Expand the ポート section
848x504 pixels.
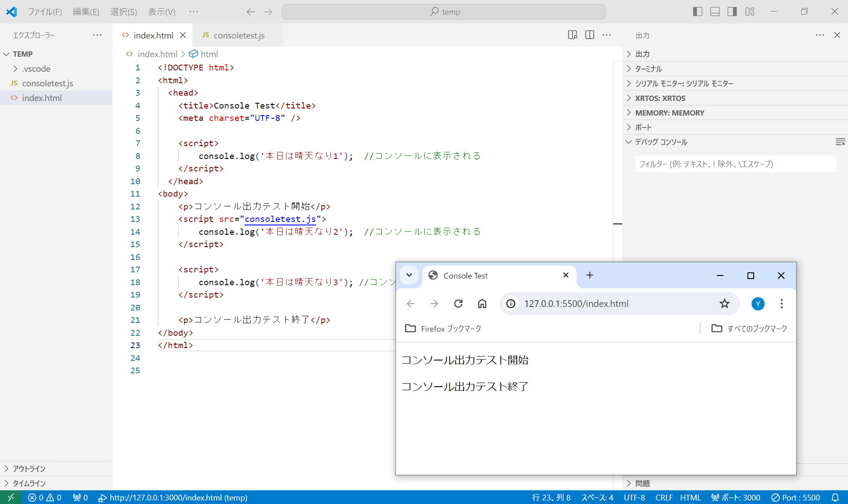735,127
